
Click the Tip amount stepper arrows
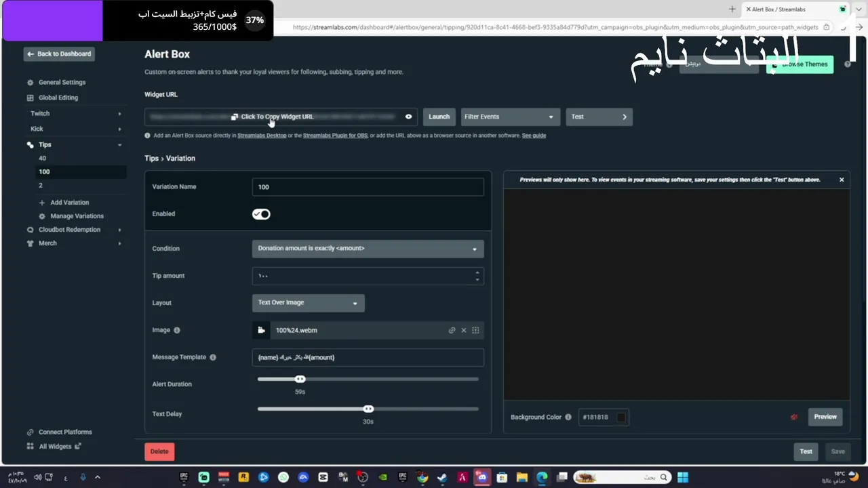coord(477,276)
